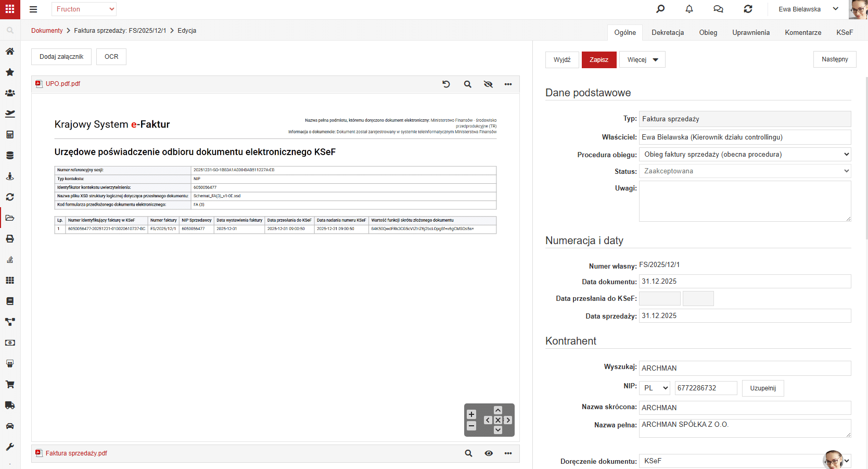Show the Faktura sprzedaży.pdf preview

click(489, 453)
